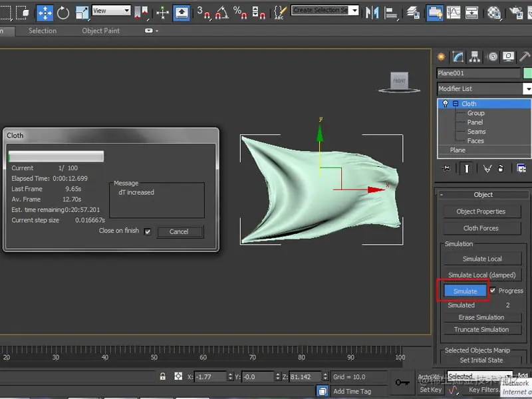Click the Cloth Forces button
Image resolution: width=532 pixels, height=399 pixels.
481,228
